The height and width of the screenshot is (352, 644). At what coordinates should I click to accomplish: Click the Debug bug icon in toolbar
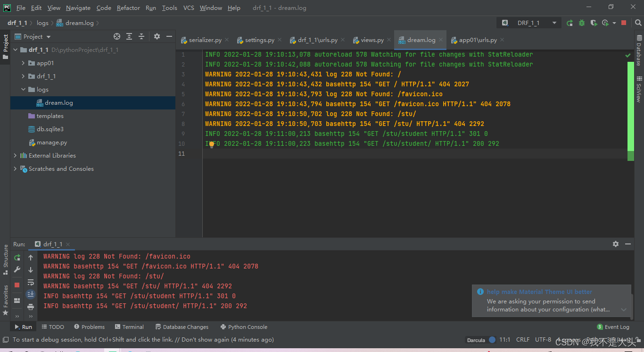(582, 23)
